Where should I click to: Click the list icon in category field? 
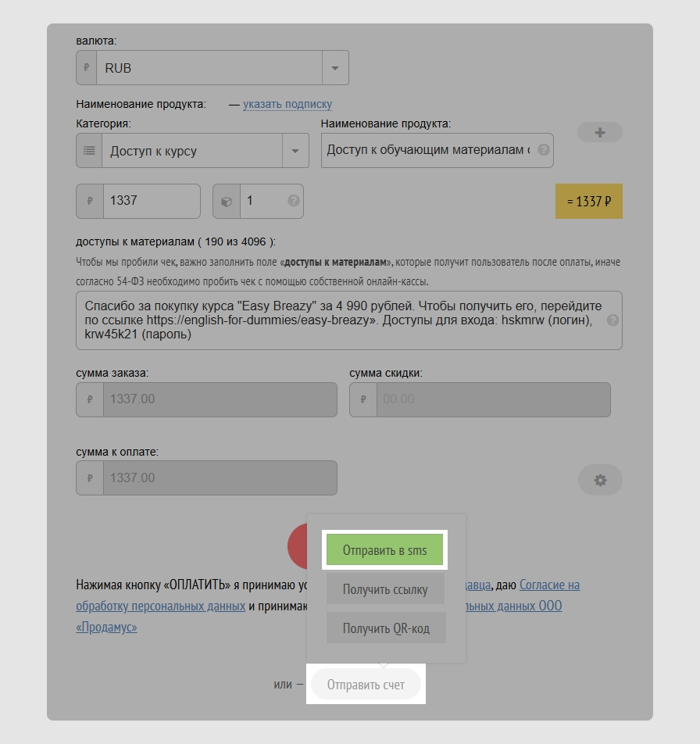[89, 151]
